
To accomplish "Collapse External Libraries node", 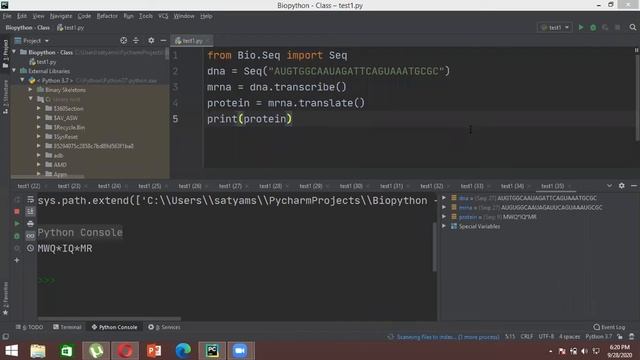I will point(15,71).
